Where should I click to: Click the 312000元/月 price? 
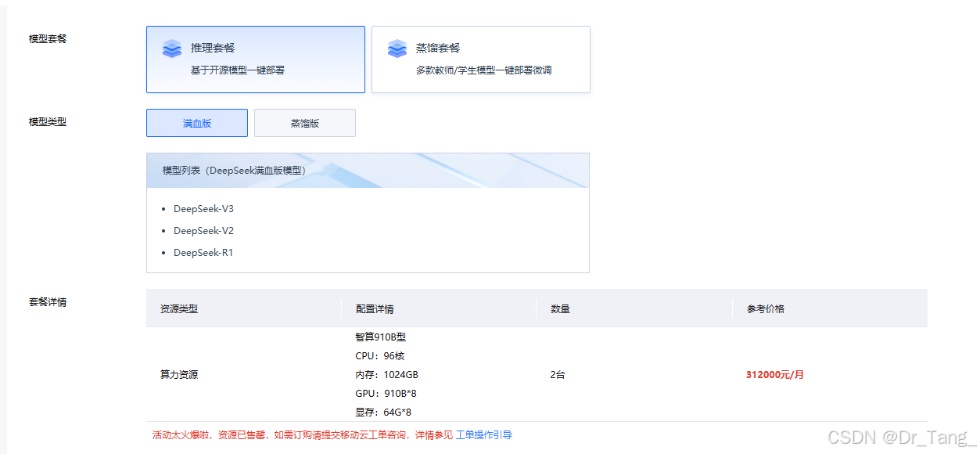pyautogui.click(x=775, y=375)
